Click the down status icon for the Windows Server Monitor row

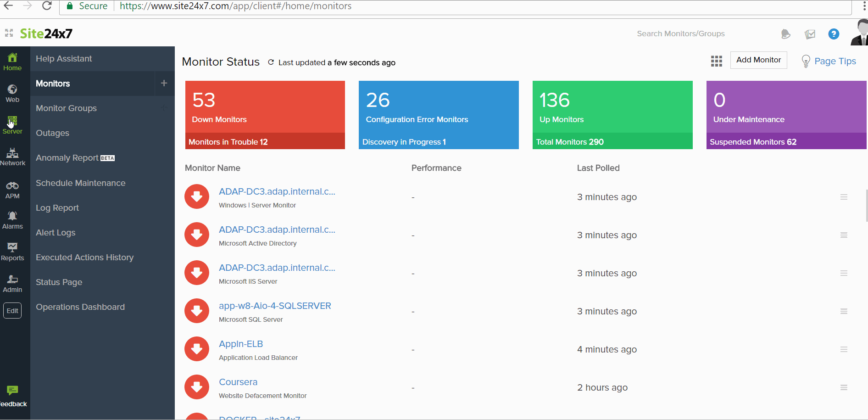pos(197,197)
